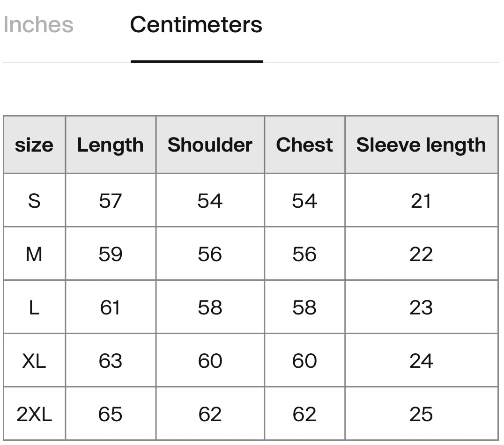Viewport: 504px width, 445px height.
Task: Select the Centimeters tab
Action: coord(196,25)
